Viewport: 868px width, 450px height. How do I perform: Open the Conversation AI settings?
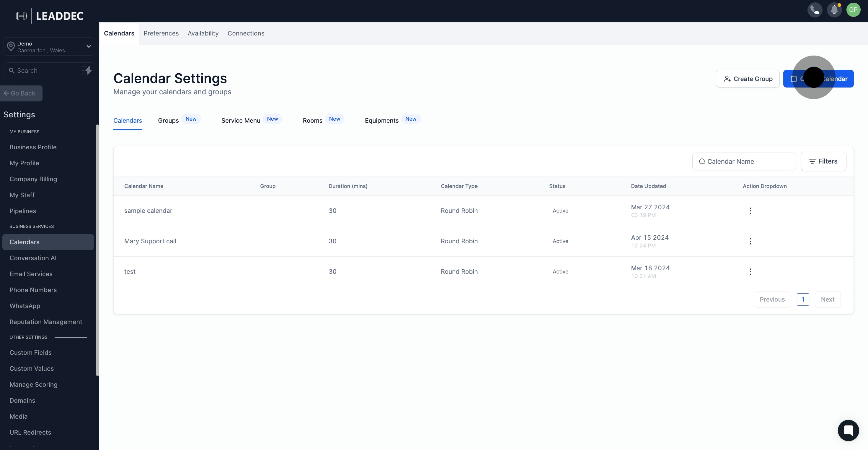tap(33, 258)
